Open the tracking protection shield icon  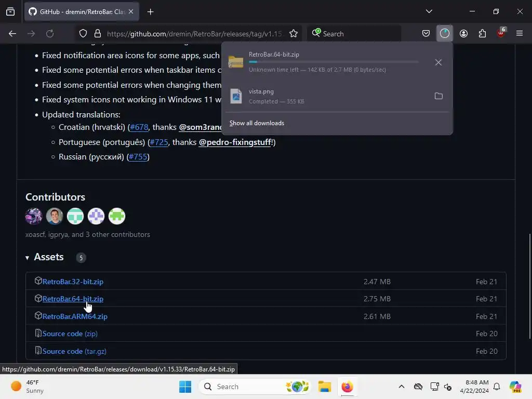tap(83, 34)
